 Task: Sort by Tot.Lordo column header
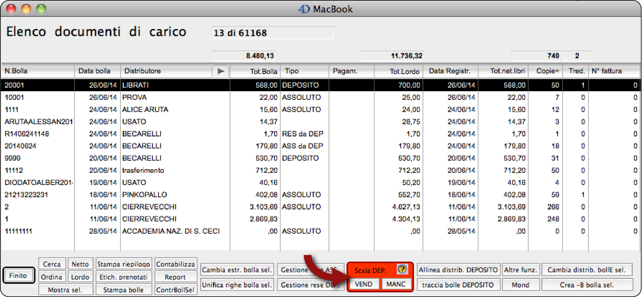point(398,71)
